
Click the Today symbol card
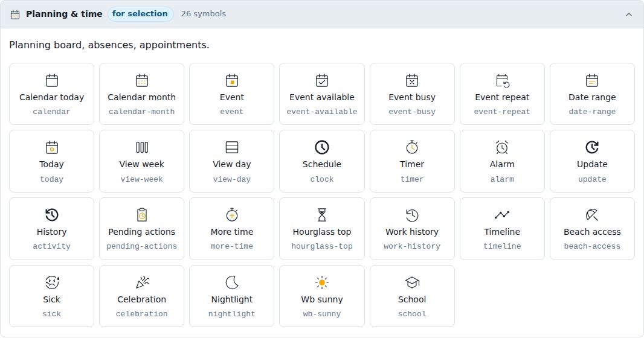point(52,161)
